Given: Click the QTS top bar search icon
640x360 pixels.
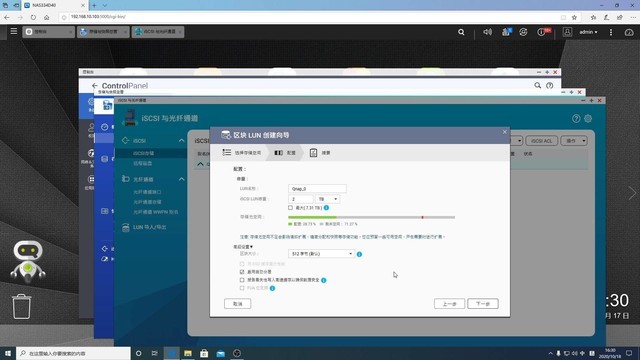Looking at the screenshot, I should 461,32.
